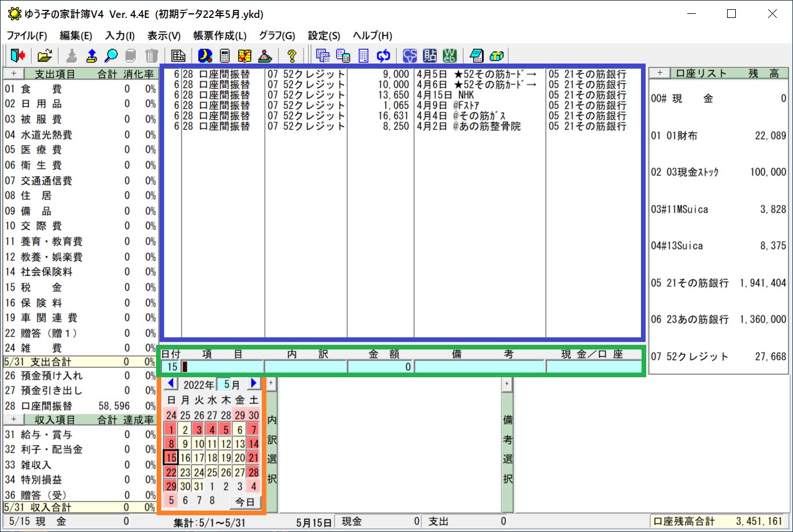Click the notepad memo icon
Viewport: 793px width, 532px height.
(476, 55)
